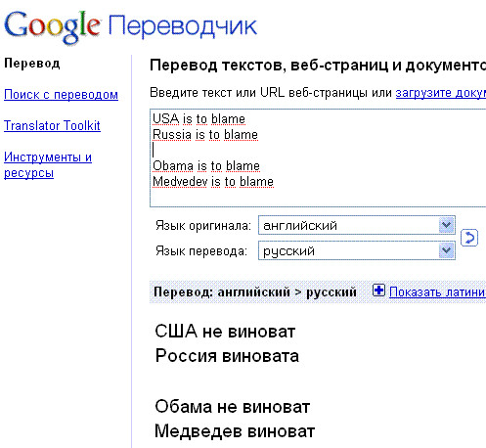Click the 'Обама не виноват' translation result
This screenshot has width=486, height=448.
point(233,407)
